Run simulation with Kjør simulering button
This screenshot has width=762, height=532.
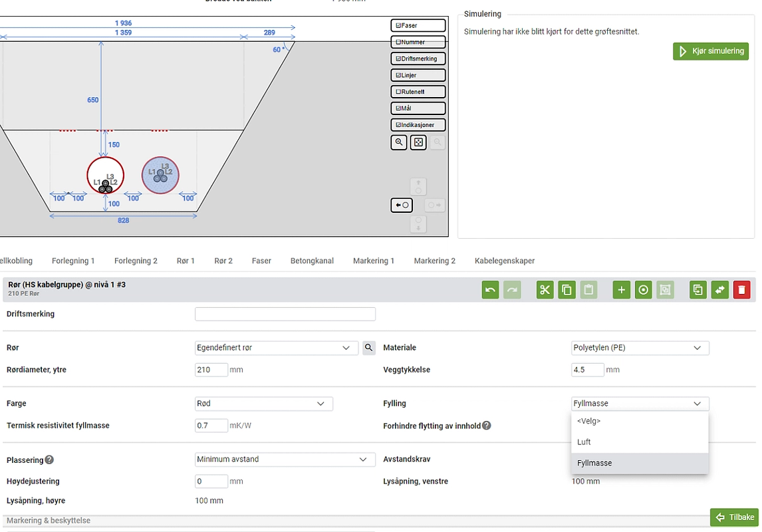711,51
